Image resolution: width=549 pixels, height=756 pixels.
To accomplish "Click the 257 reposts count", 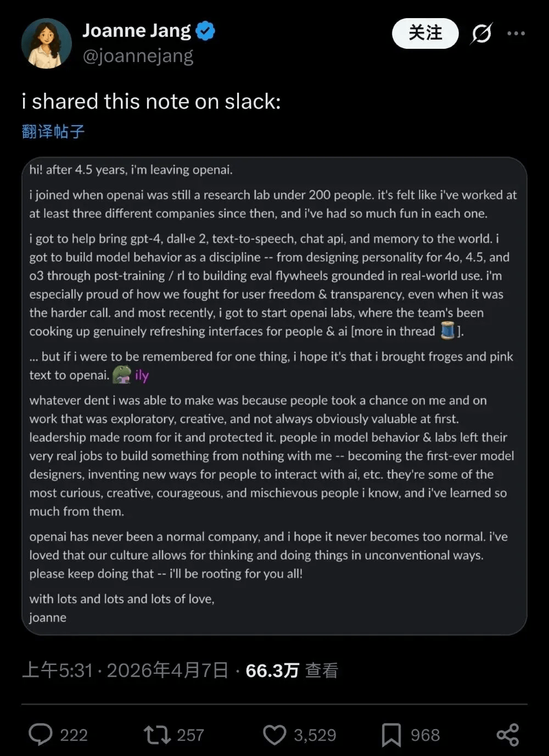I will coord(191,735).
